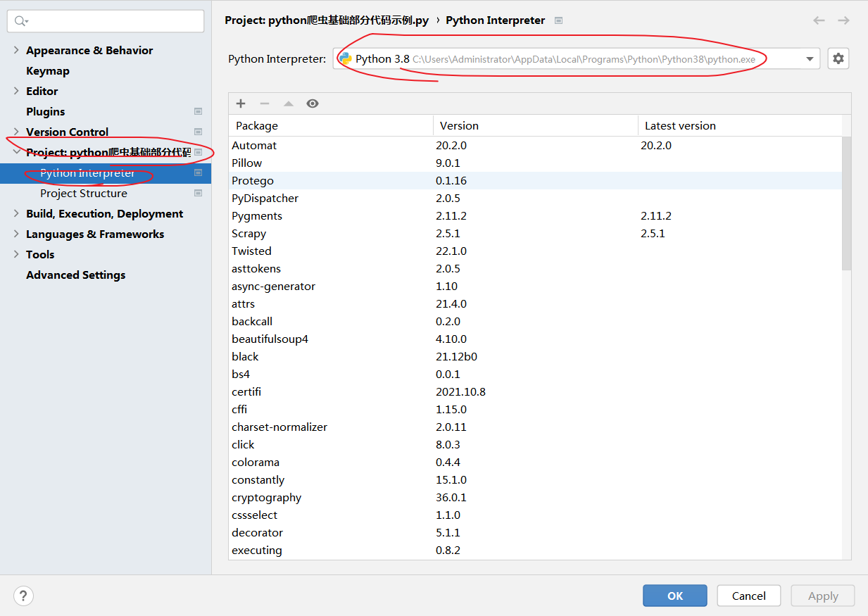
Task: Select the click package row
Action: click(535, 444)
